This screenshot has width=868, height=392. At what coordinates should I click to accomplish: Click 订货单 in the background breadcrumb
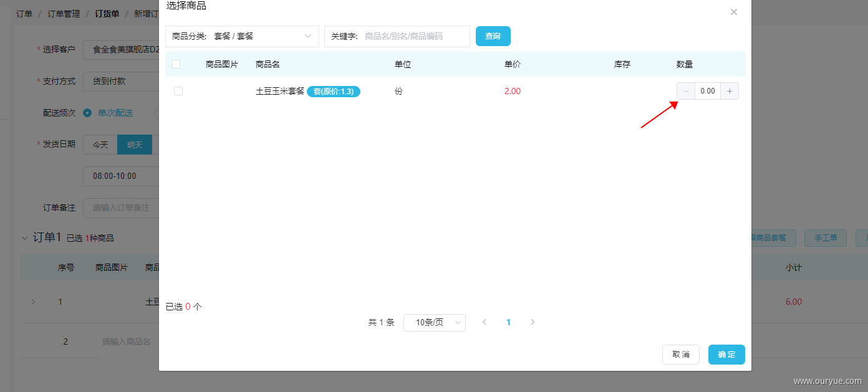coord(107,14)
